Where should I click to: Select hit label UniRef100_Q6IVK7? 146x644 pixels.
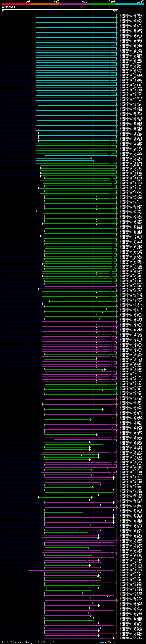coord(131,105)
